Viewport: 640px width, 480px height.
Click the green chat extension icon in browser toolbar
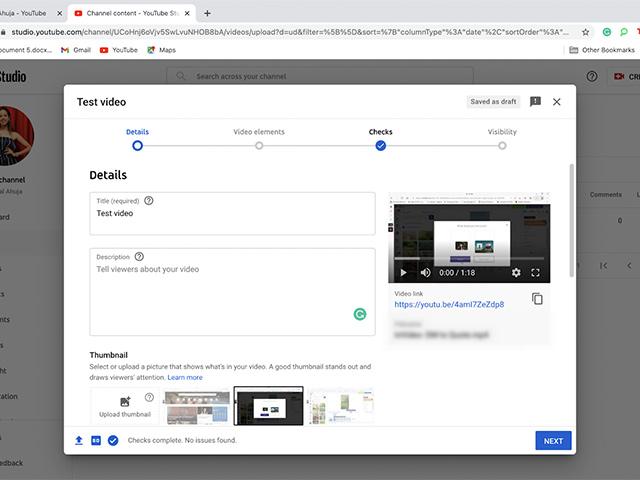pyautogui.click(x=624, y=32)
